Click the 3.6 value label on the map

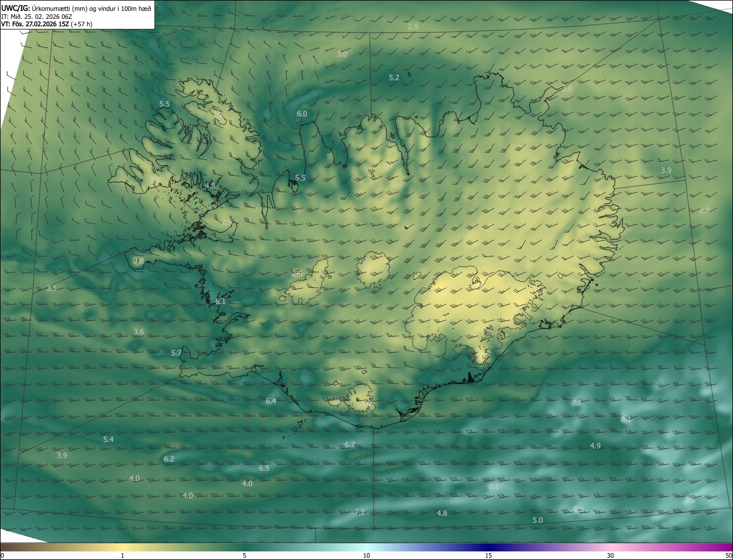coord(139,332)
